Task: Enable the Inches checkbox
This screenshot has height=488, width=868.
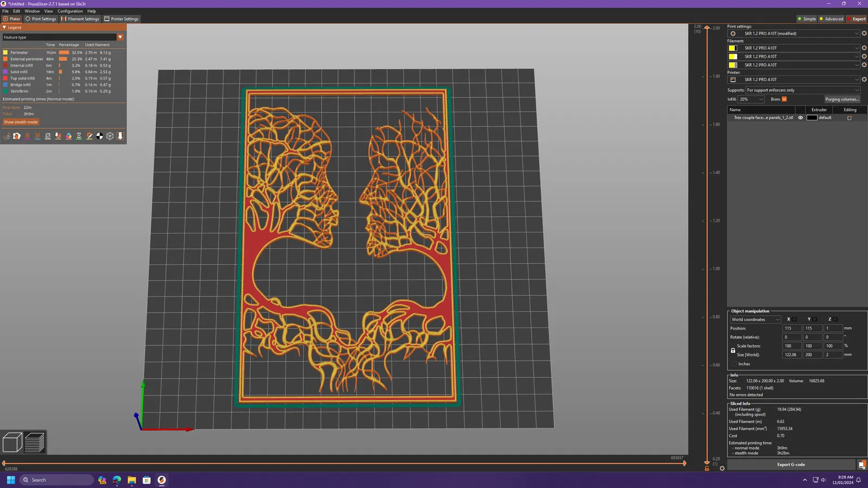Action: click(x=734, y=364)
